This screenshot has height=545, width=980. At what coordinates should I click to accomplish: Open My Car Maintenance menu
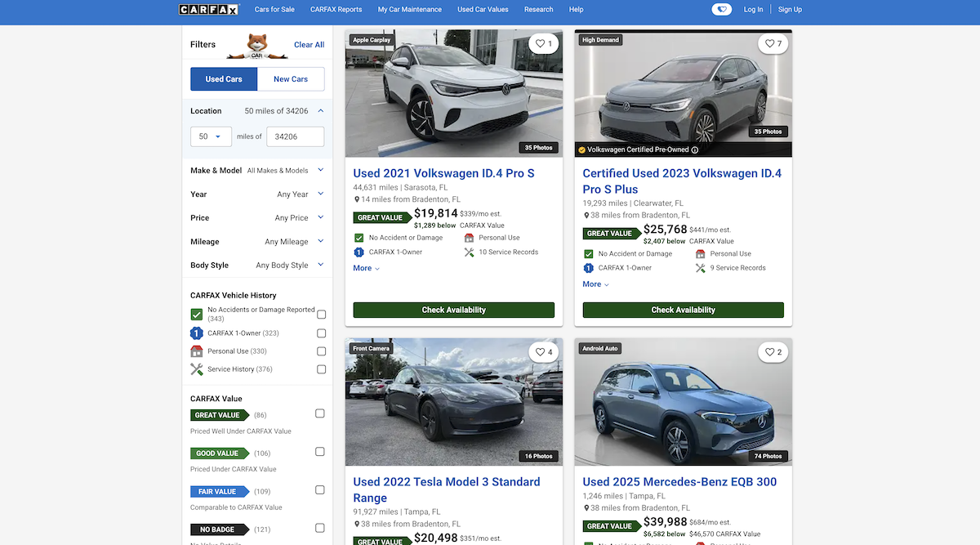click(x=410, y=10)
